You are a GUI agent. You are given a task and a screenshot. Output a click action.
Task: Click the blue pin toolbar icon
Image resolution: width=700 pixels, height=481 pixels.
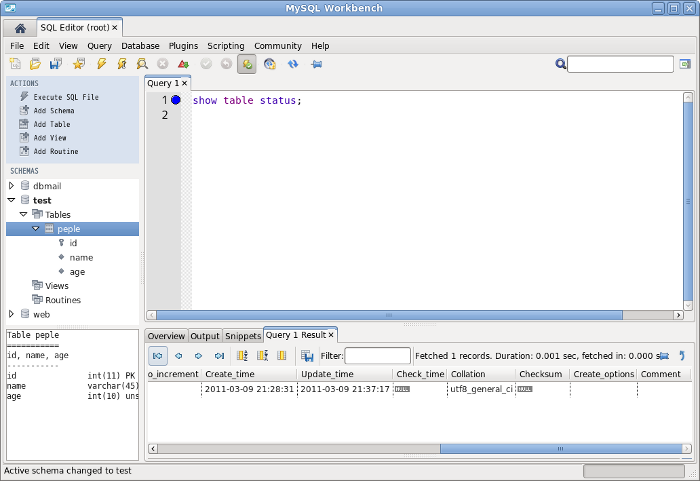click(x=317, y=64)
